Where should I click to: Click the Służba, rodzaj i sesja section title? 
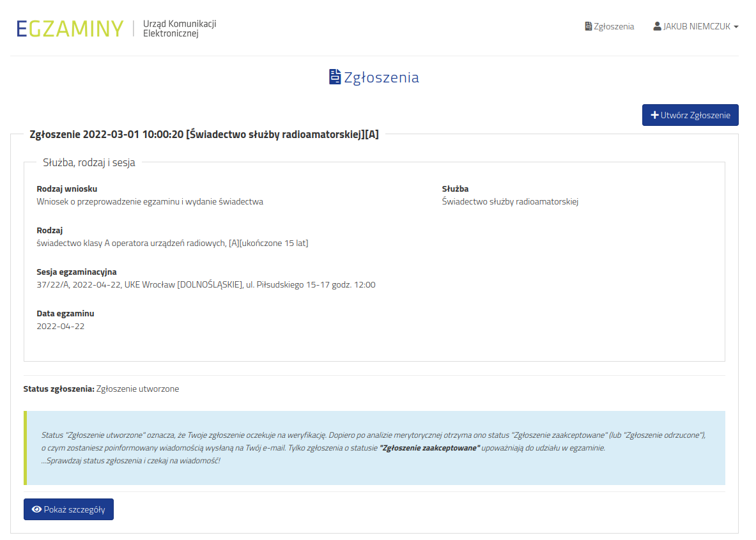(x=89, y=162)
